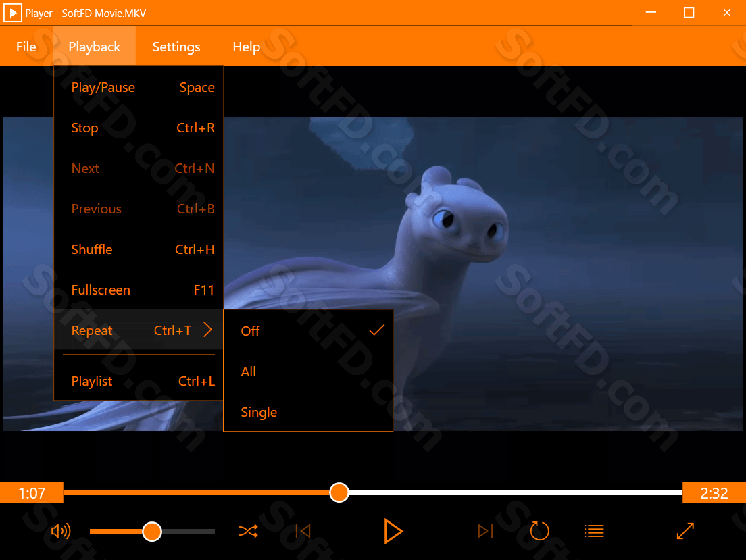Open the Settings menu
The height and width of the screenshot is (560, 746).
point(176,47)
